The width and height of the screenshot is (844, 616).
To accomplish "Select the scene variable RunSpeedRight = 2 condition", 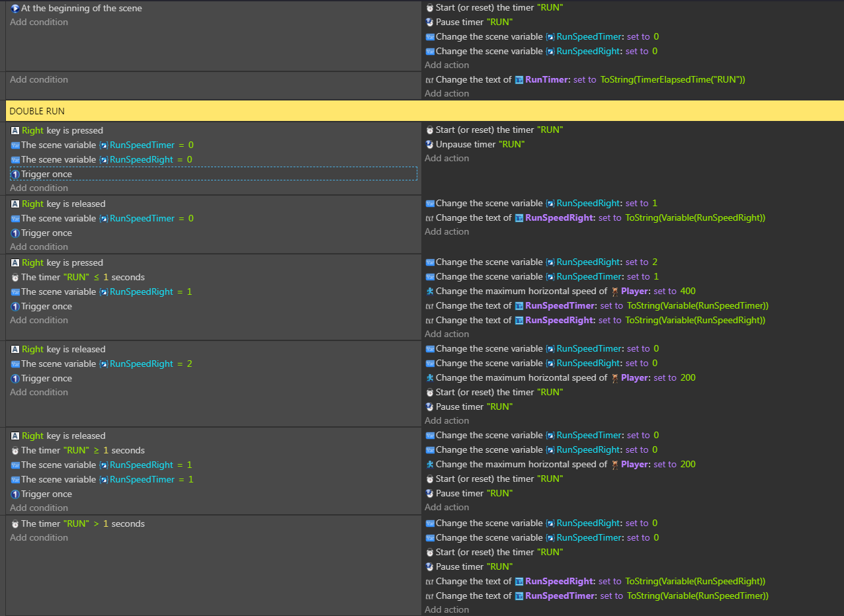I will coord(106,364).
